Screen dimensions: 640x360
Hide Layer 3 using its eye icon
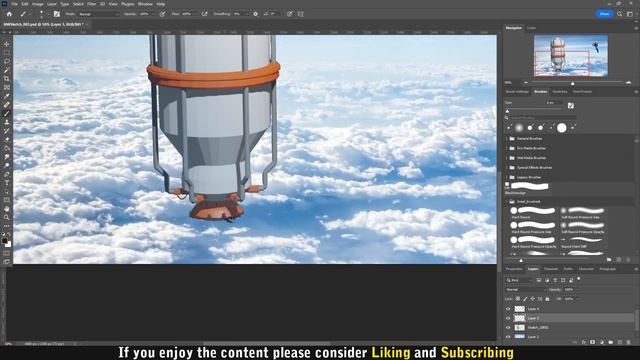[x=508, y=318]
